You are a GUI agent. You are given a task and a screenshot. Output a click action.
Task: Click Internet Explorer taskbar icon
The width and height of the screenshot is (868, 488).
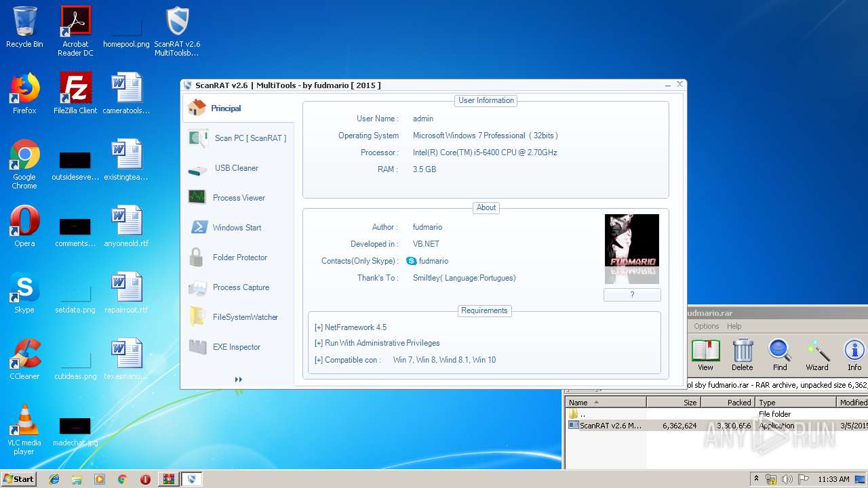(x=54, y=479)
